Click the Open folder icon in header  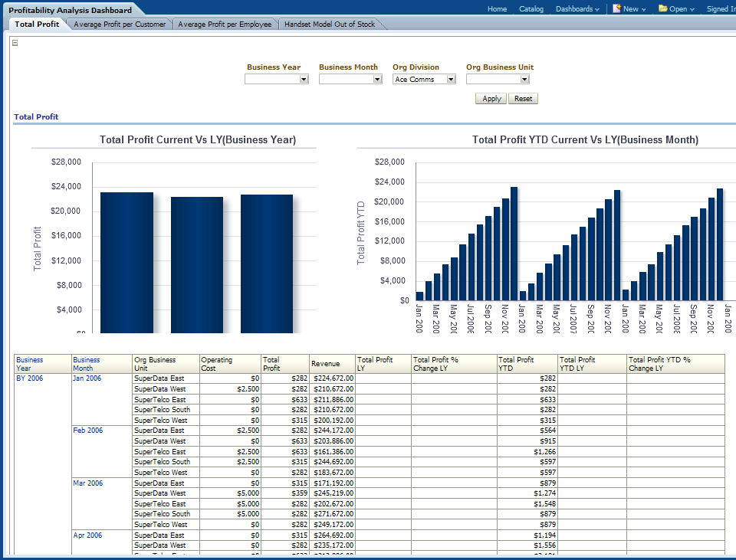point(662,8)
